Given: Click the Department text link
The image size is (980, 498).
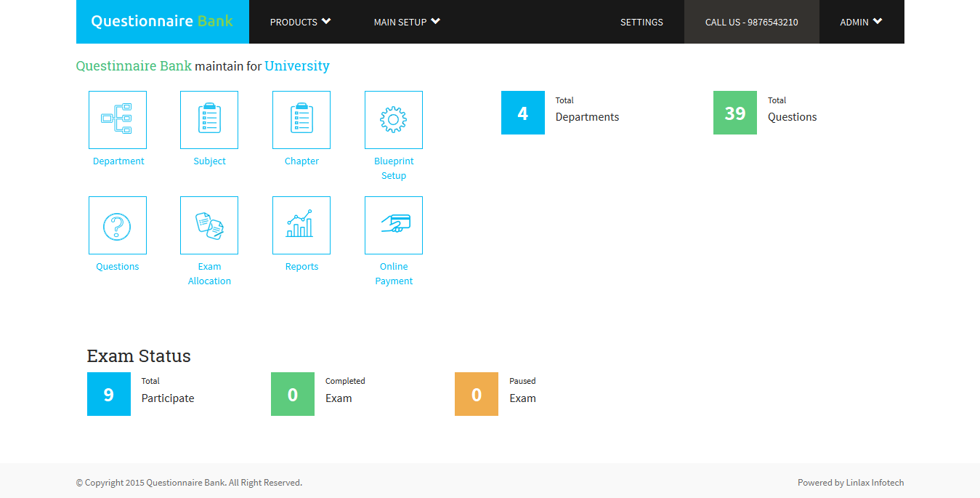Looking at the screenshot, I should coord(118,161).
